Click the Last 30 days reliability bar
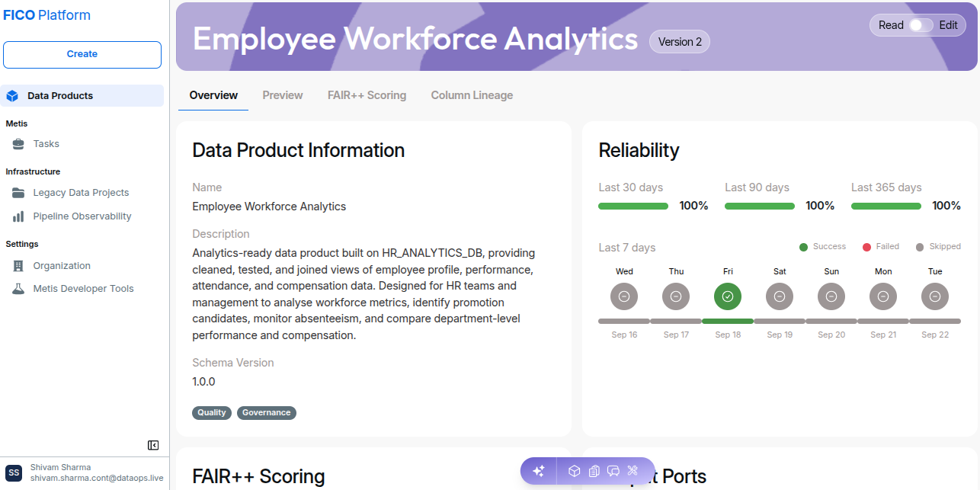The image size is (980, 490). (633, 207)
